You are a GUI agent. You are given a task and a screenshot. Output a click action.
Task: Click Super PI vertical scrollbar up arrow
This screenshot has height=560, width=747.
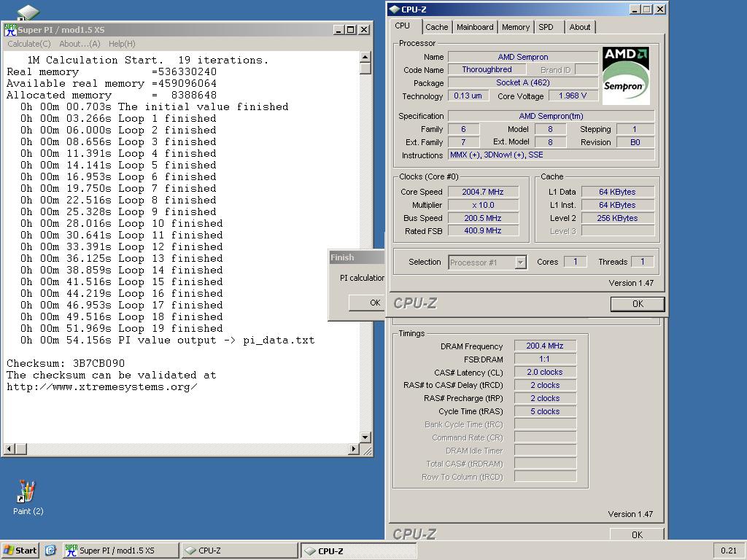365,57
